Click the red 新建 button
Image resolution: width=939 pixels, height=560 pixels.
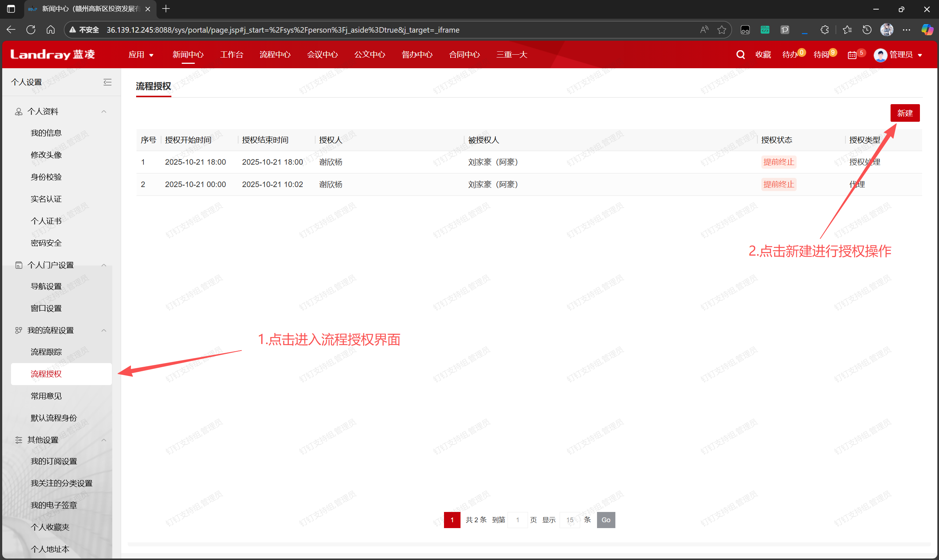click(905, 113)
